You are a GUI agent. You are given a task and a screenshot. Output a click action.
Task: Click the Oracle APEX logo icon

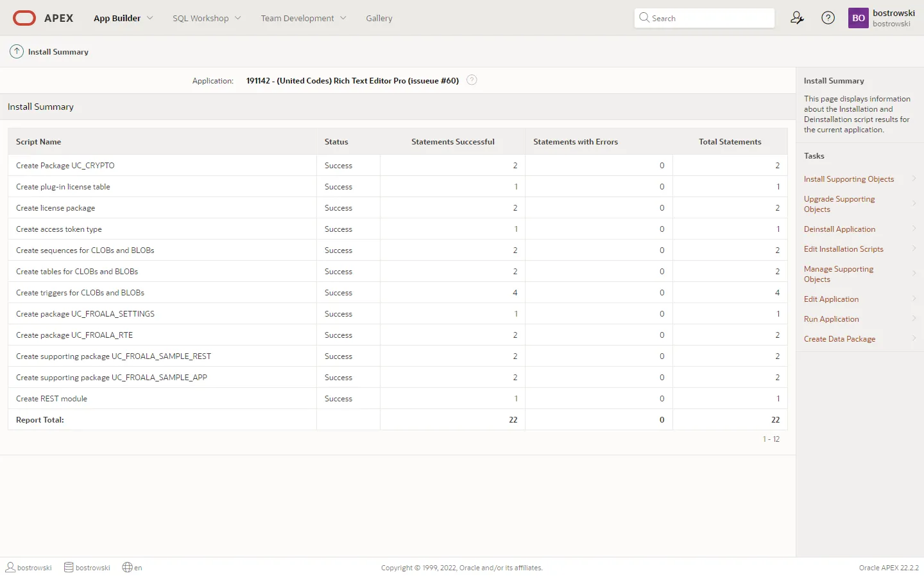24,18
